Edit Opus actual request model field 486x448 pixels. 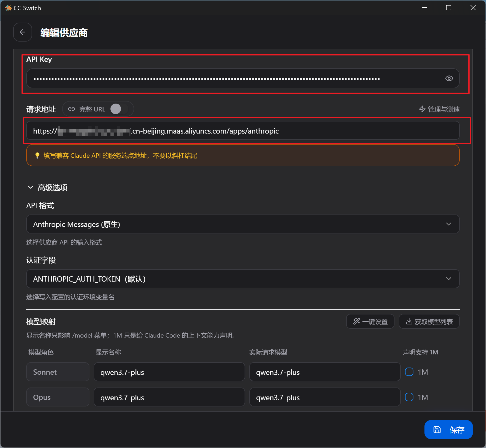325,397
